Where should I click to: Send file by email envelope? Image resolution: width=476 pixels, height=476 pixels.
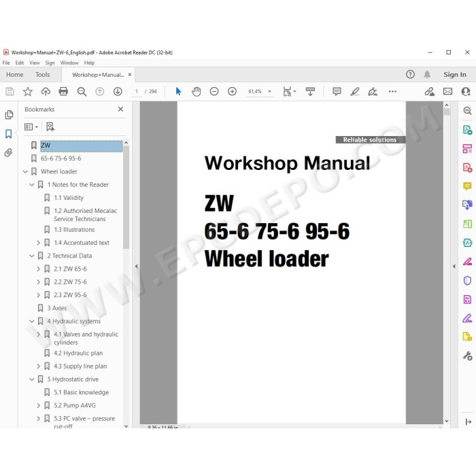pyautogui.click(x=447, y=91)
